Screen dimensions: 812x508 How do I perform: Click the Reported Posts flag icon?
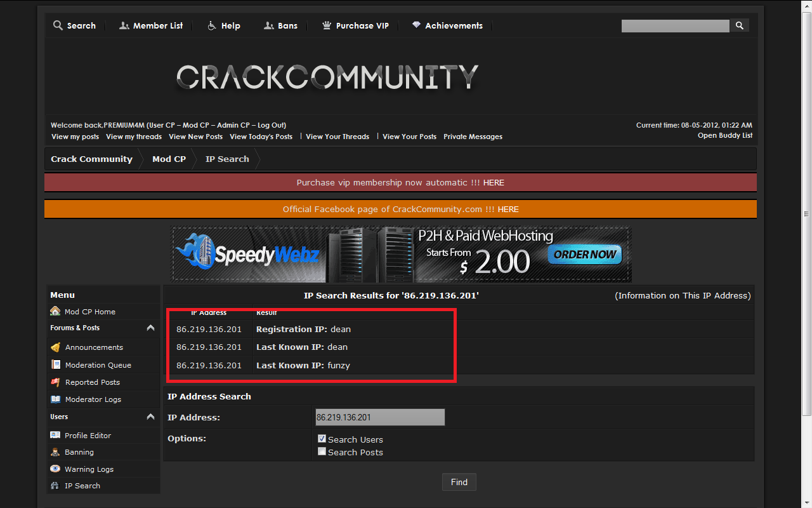tap(55, 382)
